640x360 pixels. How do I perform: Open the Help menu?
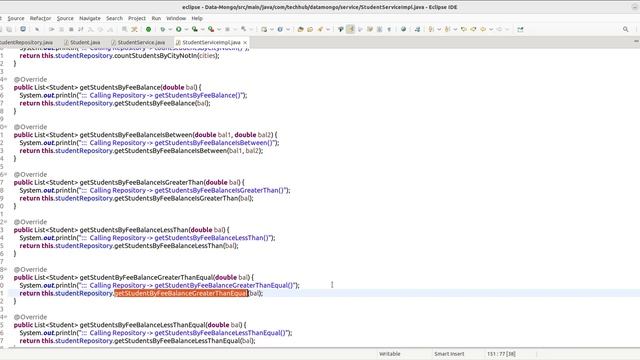[x=197, y=18]
